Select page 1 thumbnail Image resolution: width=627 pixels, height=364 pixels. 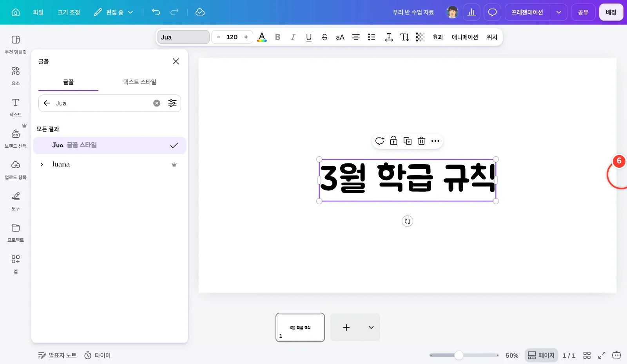pyautogui.click(x=300, y=328)
